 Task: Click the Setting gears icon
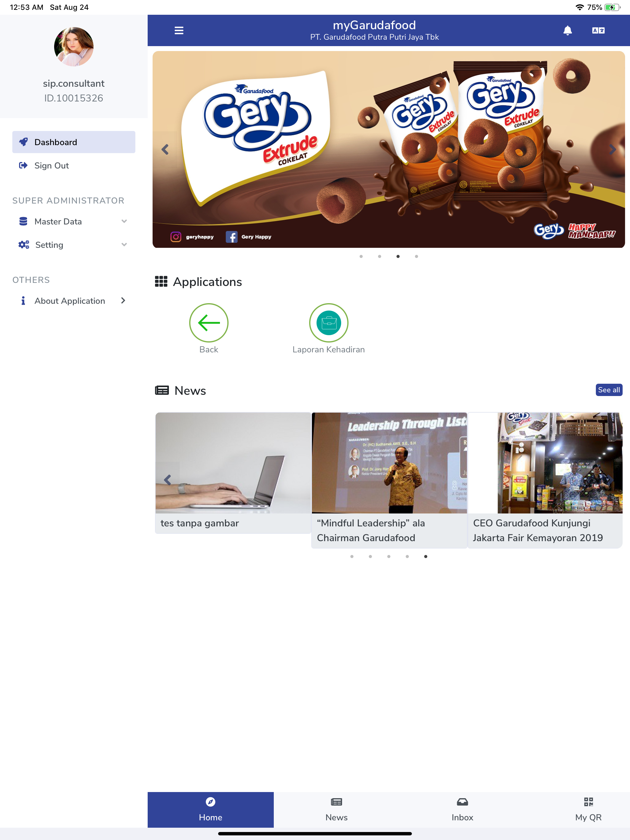click(x=24, y=244)
